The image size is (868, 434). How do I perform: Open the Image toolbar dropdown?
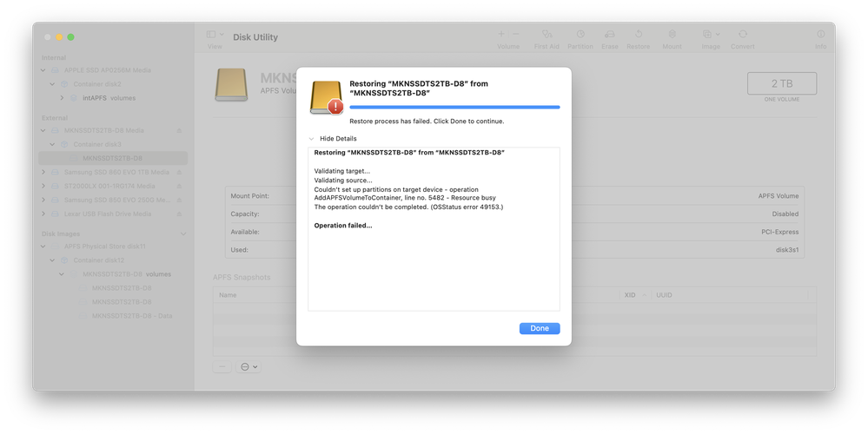(711, 34)
